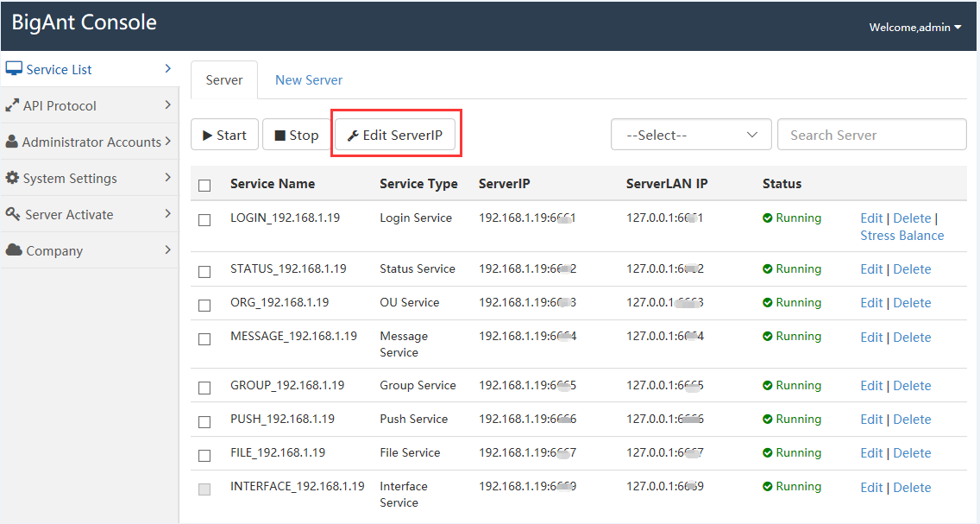Viewport: 980px width, 524px height.
Task: Expand Administrator Accounts via its chevron
Action: [x=167, y=142]
